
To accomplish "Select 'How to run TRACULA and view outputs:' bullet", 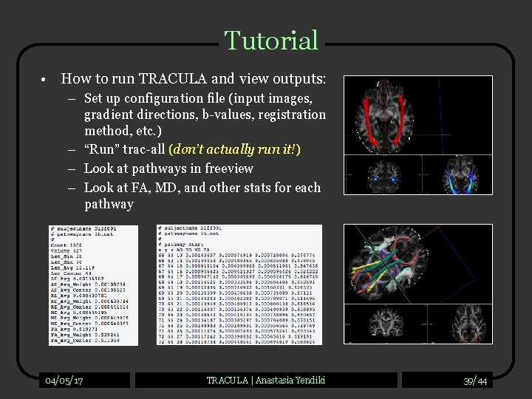I will [193, 79].
